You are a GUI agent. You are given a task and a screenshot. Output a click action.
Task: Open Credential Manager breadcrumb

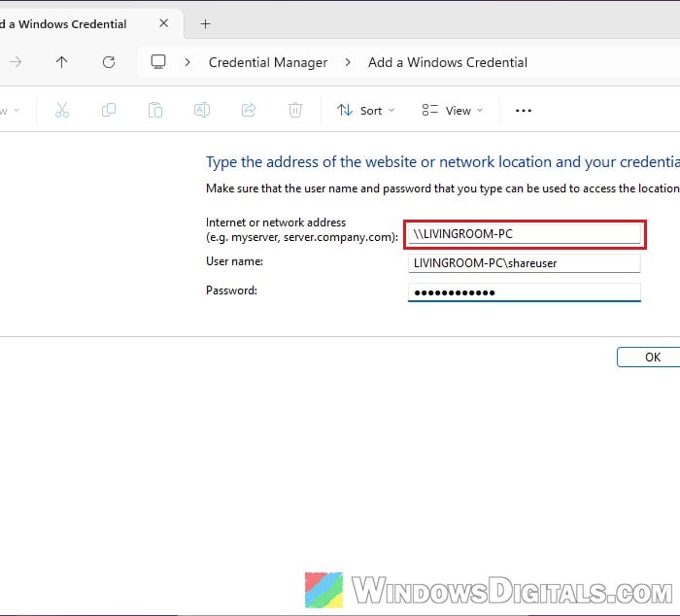268,62
